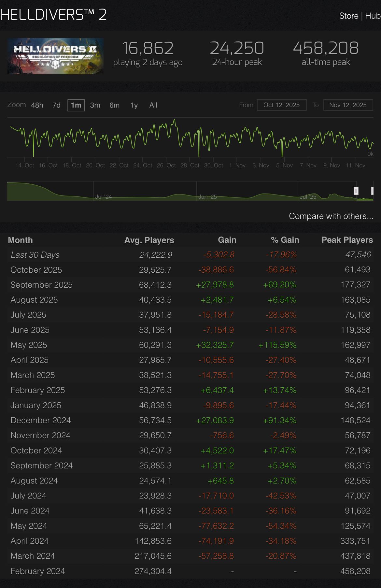Screen dimensions: 381x588
Task: Switch chart zoom to 3m
Action: point(95,105)
